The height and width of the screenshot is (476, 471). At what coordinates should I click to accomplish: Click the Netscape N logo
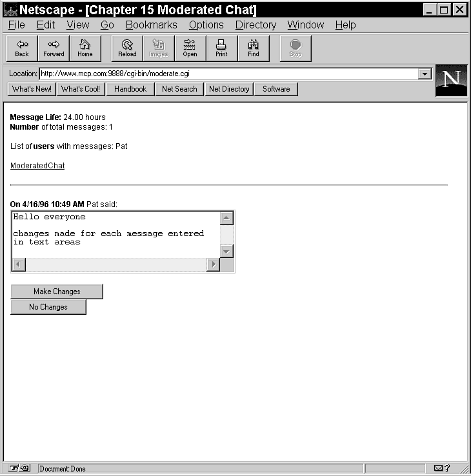pos(451,80)
